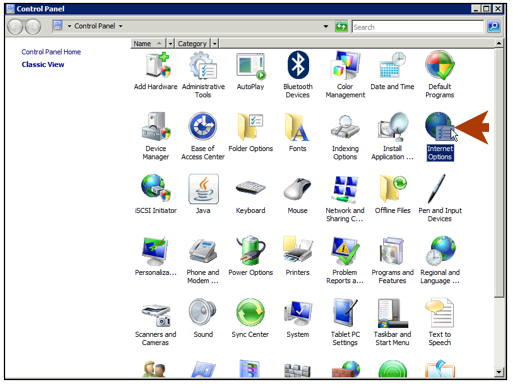Image resolution: width=513 pixels, height=386 pixels.
Task: Open Bluetooth Devices
Action: click(x=298, y=75)
